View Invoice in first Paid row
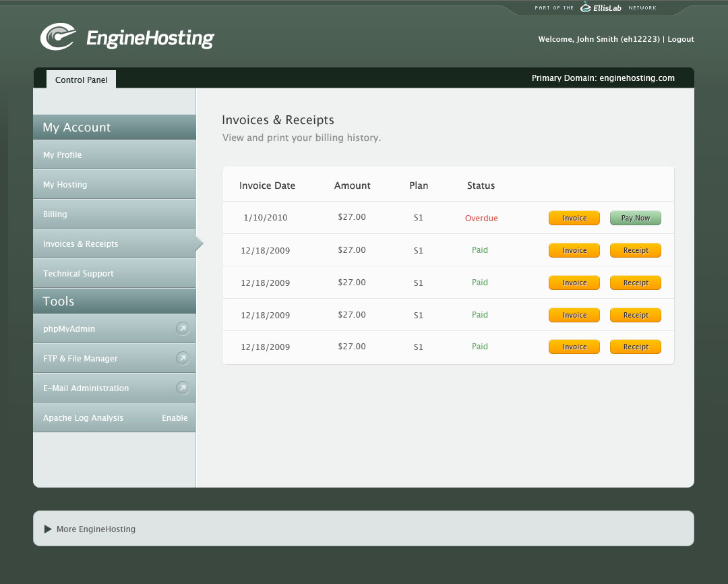 point(574,250)
